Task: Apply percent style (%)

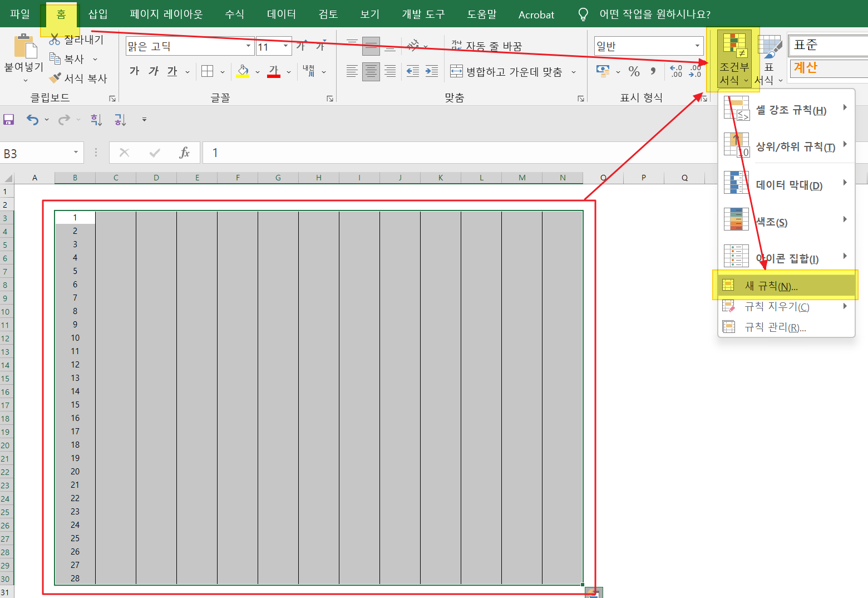Action: point(634,71)
